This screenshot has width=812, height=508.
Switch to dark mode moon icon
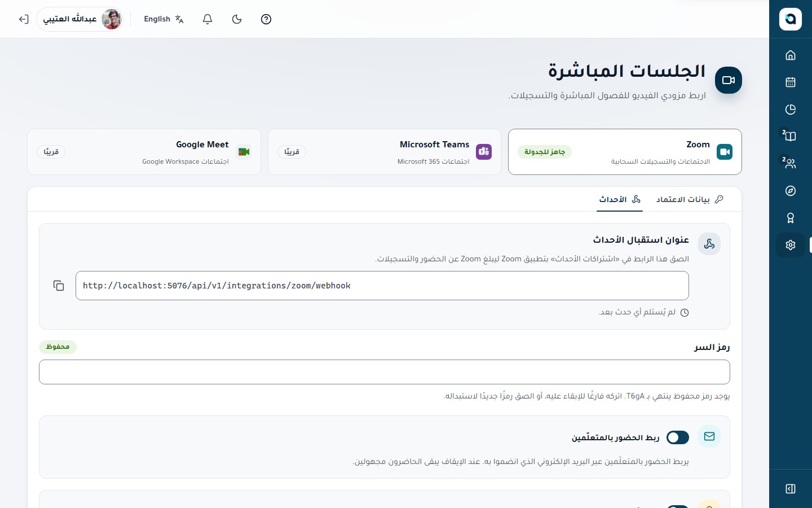[x=237, y=19]
